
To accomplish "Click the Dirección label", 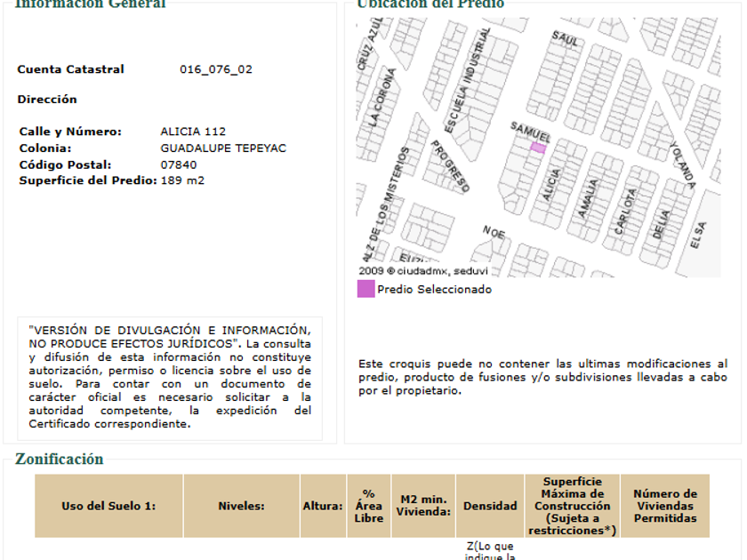I will coord(47,100).
